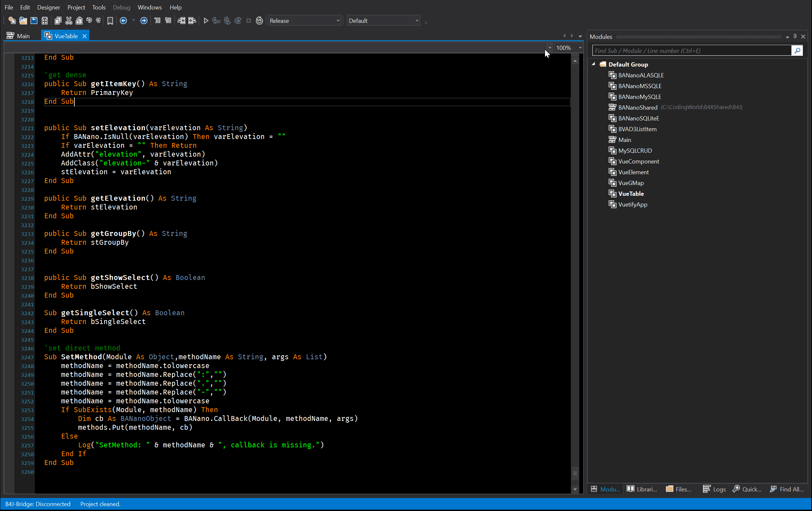The width and height of the screenshot is (812, 511).
Task: Open the Logs panel tab
Action: coord(714,489)
